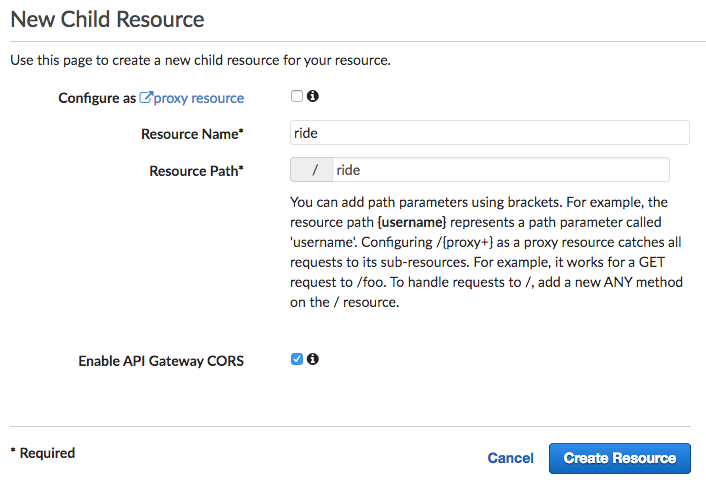Screen dimensions: 706x496
Task: Click the Resource Name label
Action: click(192, 134)
